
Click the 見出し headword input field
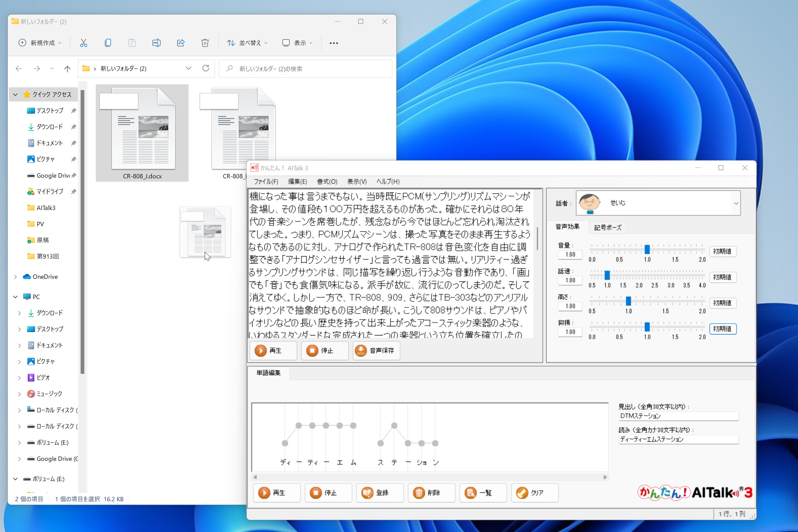click(x=679, y=416)
